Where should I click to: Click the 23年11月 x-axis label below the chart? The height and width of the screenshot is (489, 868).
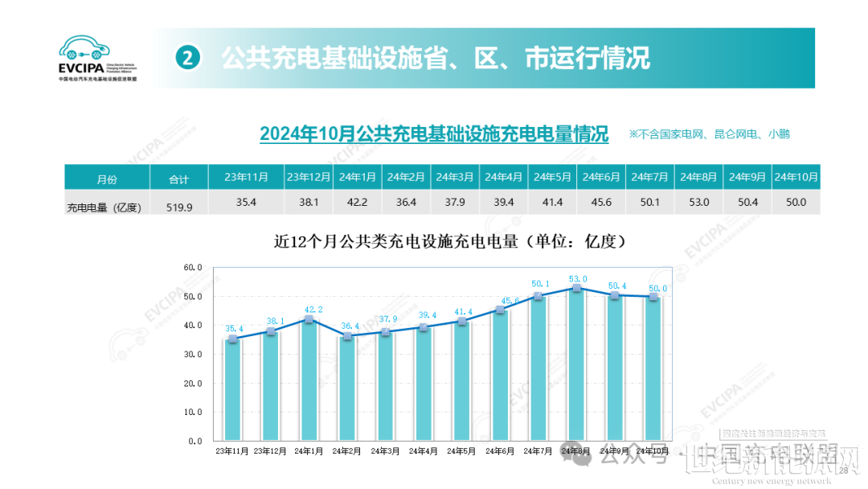pos(232,451)
